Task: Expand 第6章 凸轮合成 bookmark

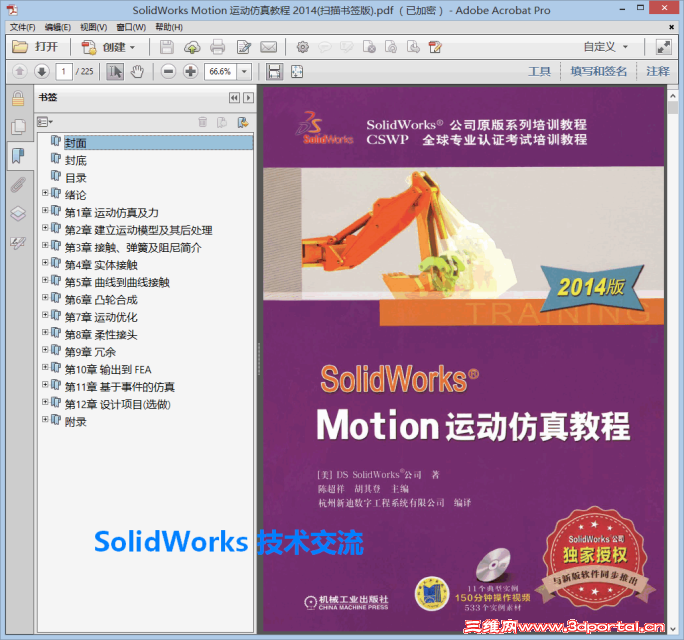Action: [45, 297]
